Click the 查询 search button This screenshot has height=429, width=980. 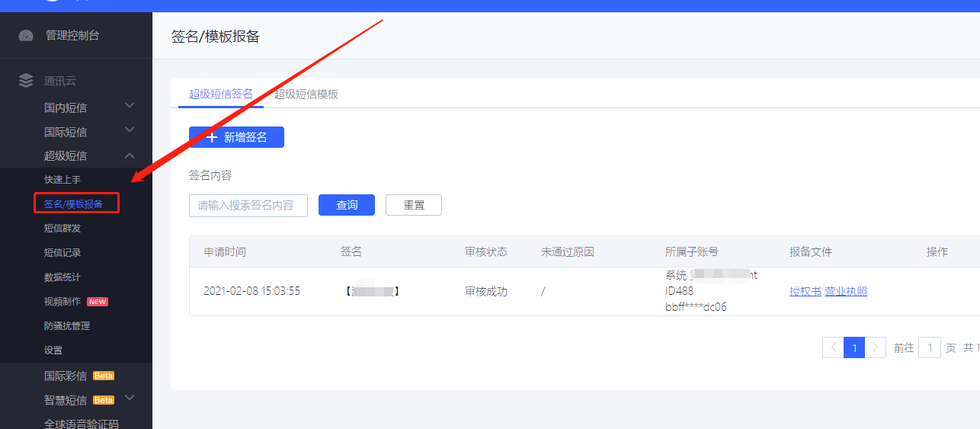pos(347,205)
